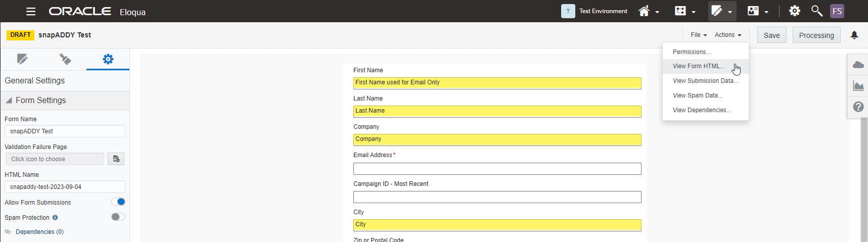Choose View Submission Data from menu
This screenshot has height=242, width=868.
[x=705, y=81]
